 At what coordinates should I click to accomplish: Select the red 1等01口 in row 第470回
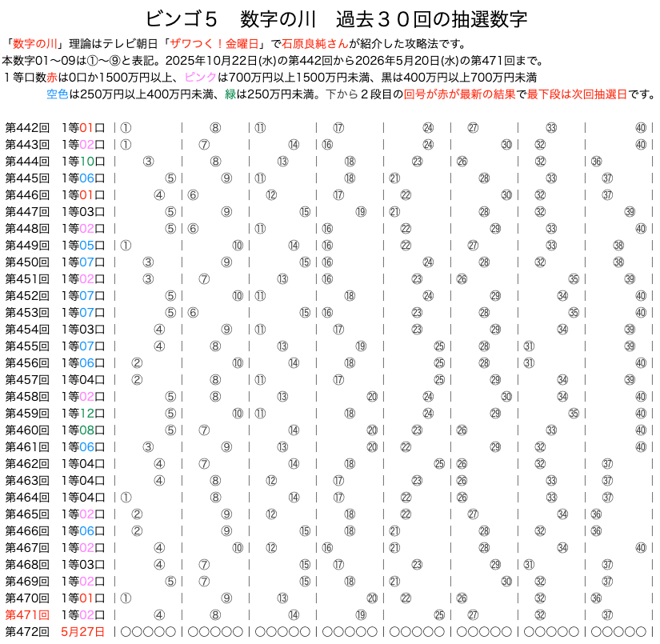(83, 598)
